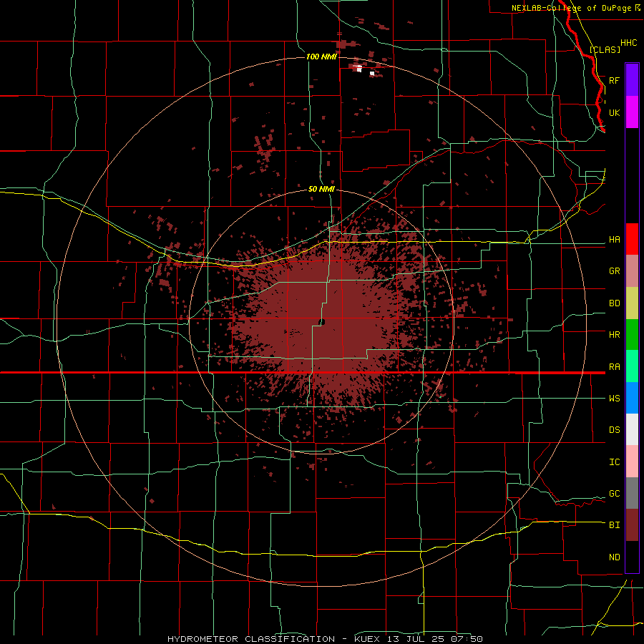Screen dimensions: 644x644
Task: Click the HA red legend swatch
Action: [x=632, y=239]
